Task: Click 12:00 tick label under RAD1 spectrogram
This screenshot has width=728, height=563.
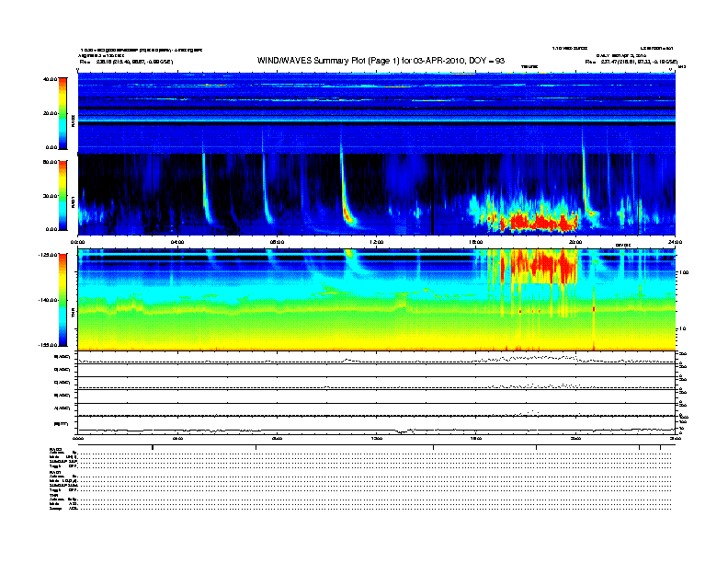Action: (x=377, y=242)
